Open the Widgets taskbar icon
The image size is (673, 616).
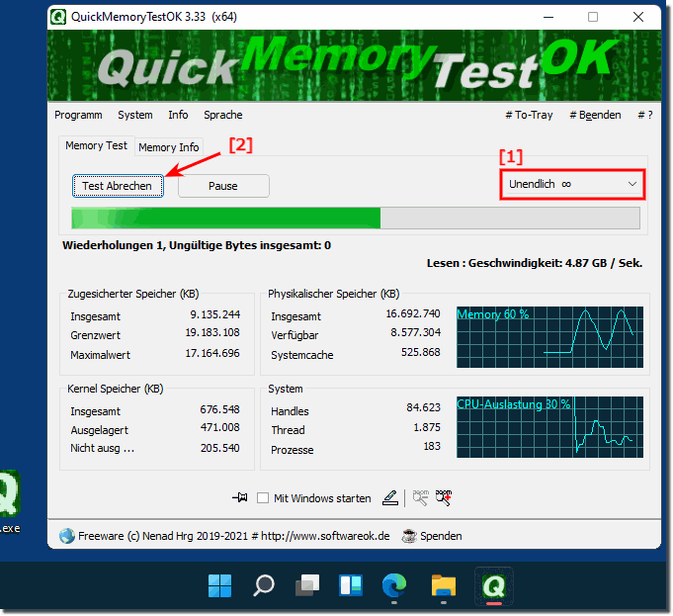point(351,585)
